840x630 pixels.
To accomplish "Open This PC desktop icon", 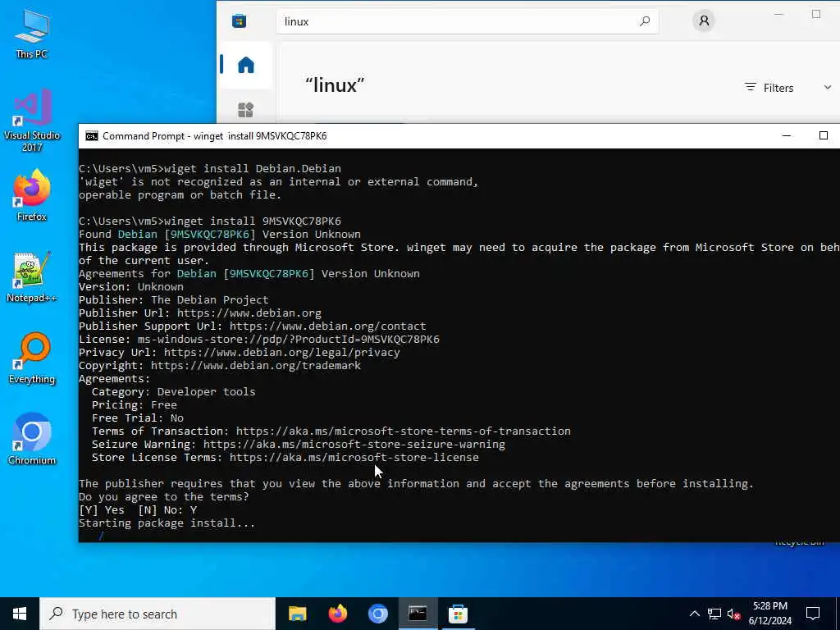I will tap(32, 33).
